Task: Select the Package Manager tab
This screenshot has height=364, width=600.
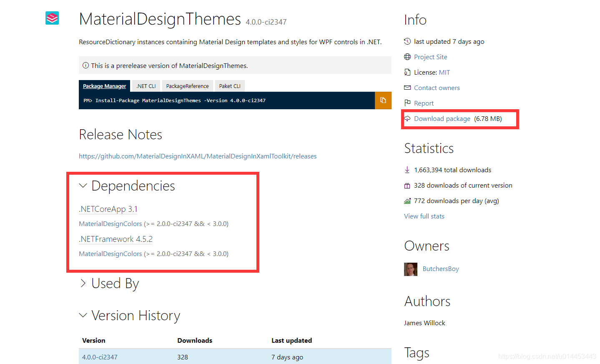Action: click(104, 86)
